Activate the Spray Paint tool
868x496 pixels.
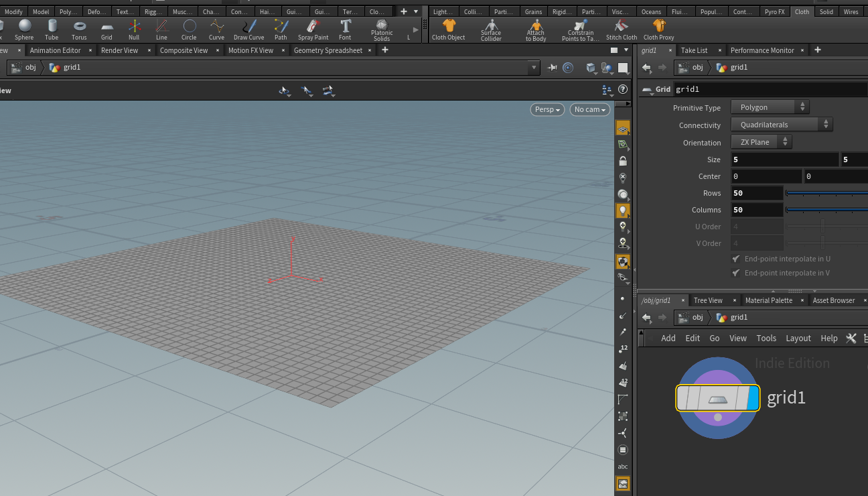[x=313, y=29]
